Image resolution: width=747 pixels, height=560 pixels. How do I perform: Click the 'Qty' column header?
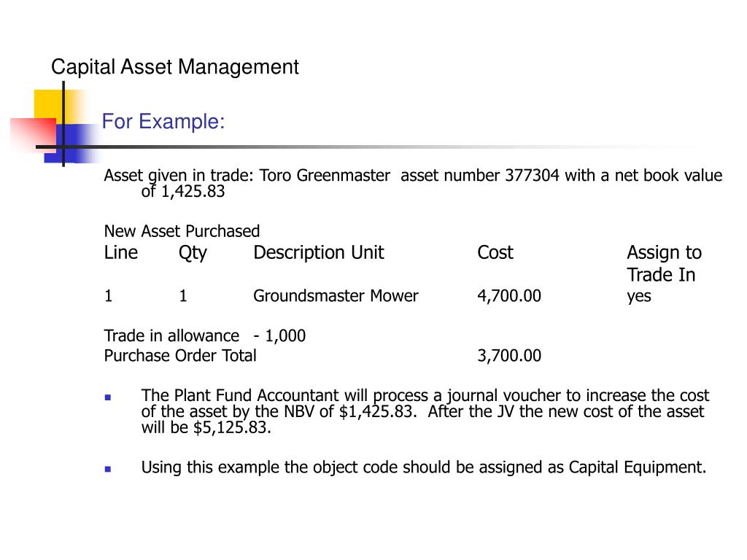pyautogui.click(x=193, y=253)
